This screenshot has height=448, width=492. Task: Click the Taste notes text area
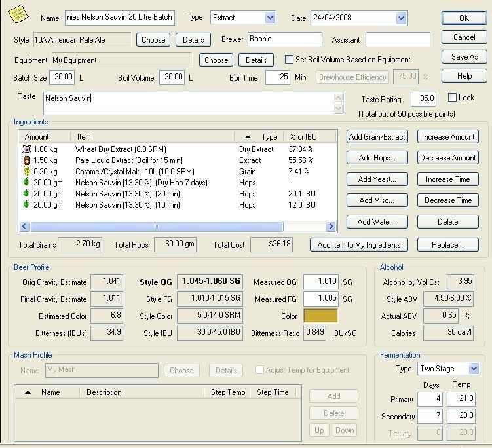[x=188, y=103]
